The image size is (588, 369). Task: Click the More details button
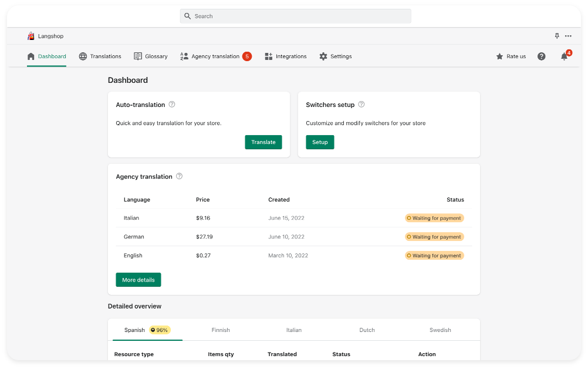tap(138, 280)
